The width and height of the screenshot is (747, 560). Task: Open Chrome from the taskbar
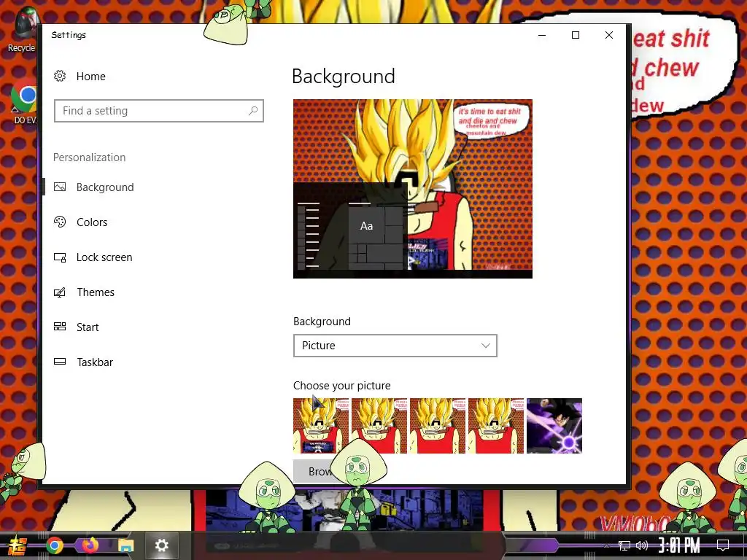(x=55, y=545)
